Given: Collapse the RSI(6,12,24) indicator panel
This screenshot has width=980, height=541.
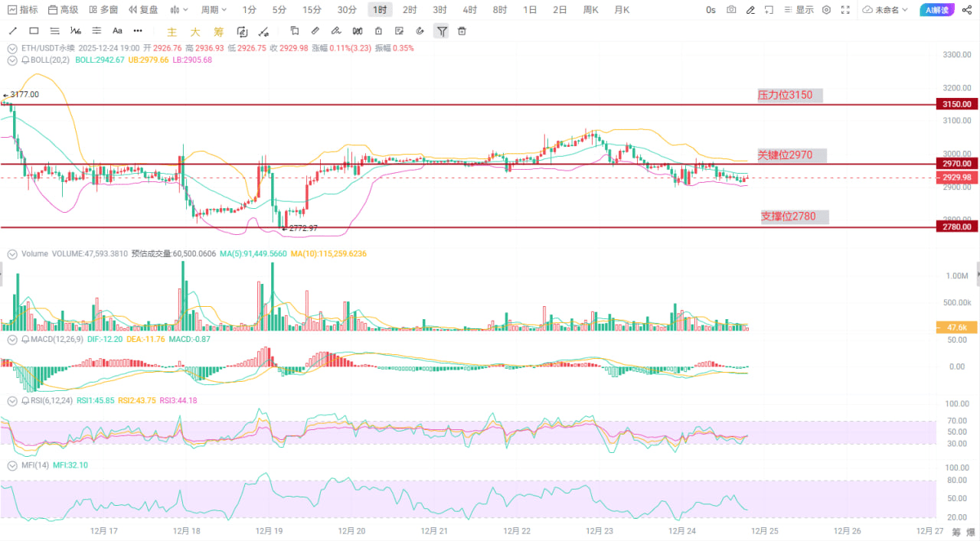Looking at the screenshot, I should (x=12, y=400).
